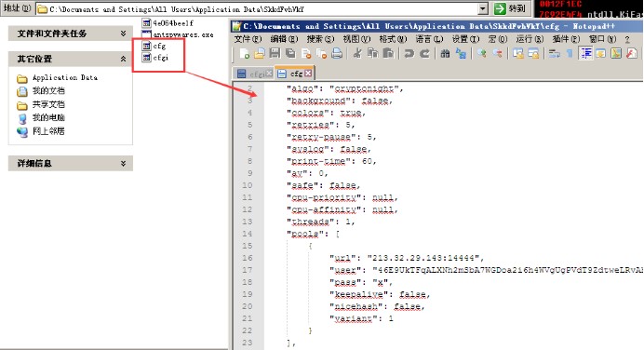
Task: Click the Redo arrow icon
Action: pyautogui.click(x=424, y=53)
